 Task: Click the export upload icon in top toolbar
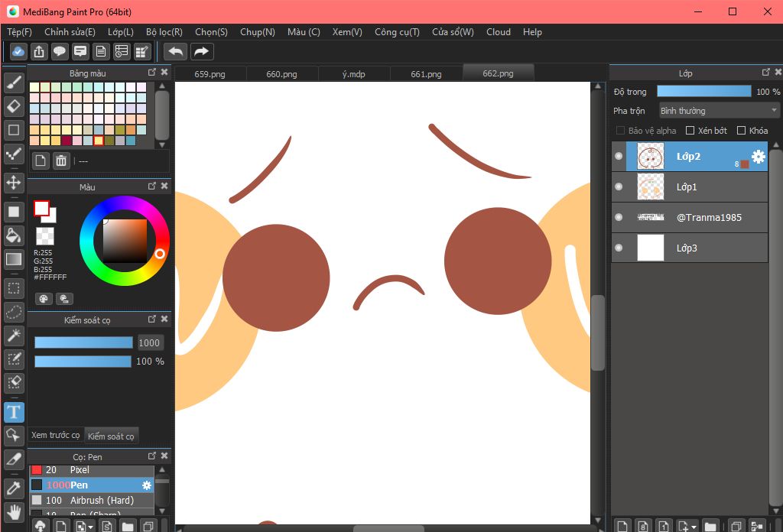[x=39, y=51]
